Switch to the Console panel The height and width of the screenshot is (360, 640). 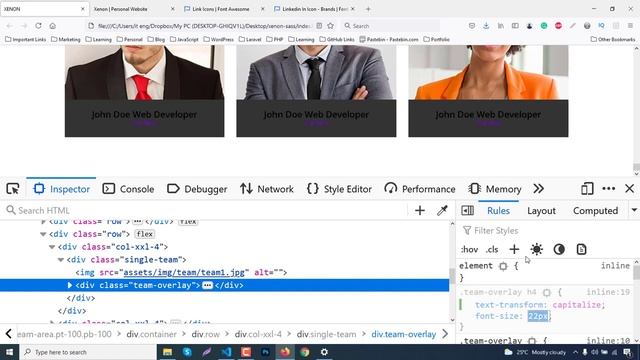point(128,189)
